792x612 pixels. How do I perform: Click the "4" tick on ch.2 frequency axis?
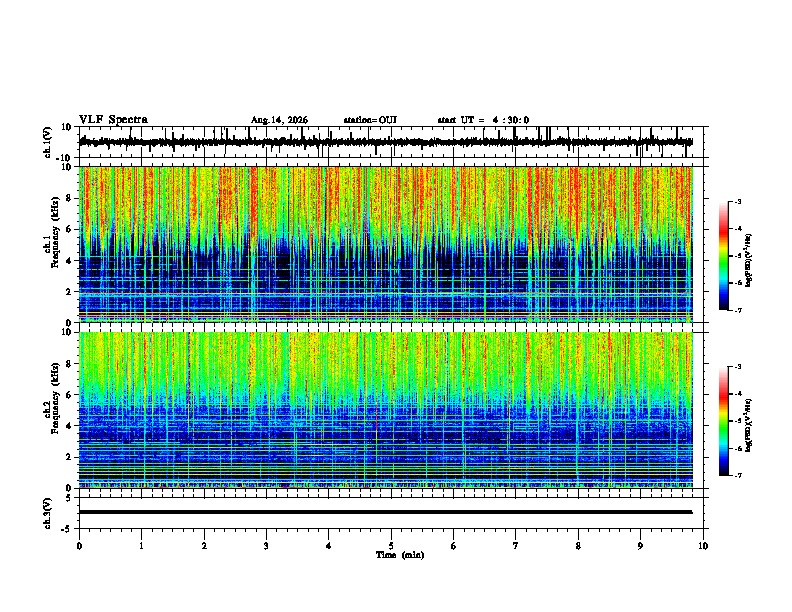point(69,426)
